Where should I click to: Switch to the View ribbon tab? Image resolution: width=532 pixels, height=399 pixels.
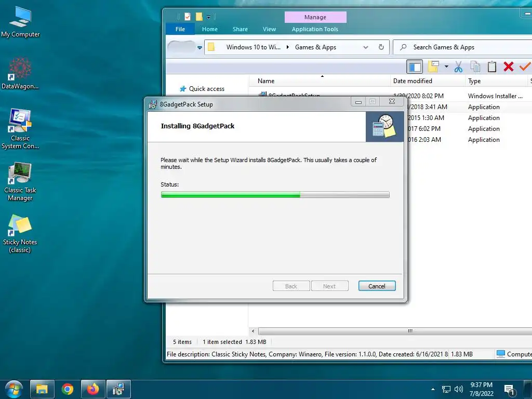coord(269,29)
